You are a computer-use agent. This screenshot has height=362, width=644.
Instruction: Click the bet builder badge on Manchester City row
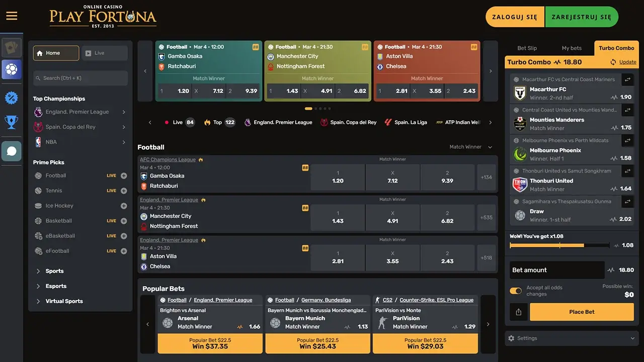click(x=305, y=208)
